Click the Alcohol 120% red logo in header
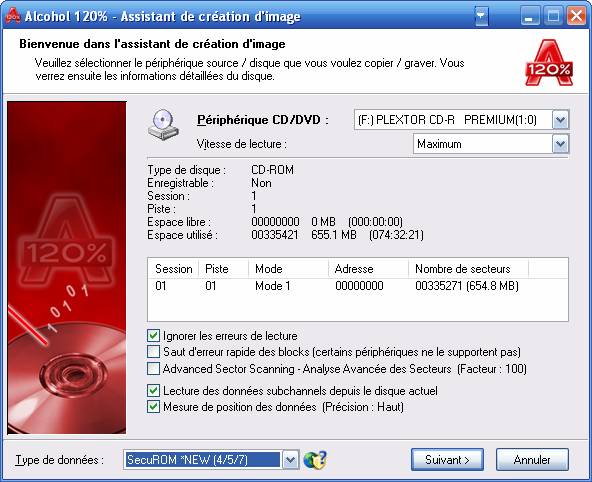Image resolution: width=592 pixels, height=482 pixels. tap(549, 63)
